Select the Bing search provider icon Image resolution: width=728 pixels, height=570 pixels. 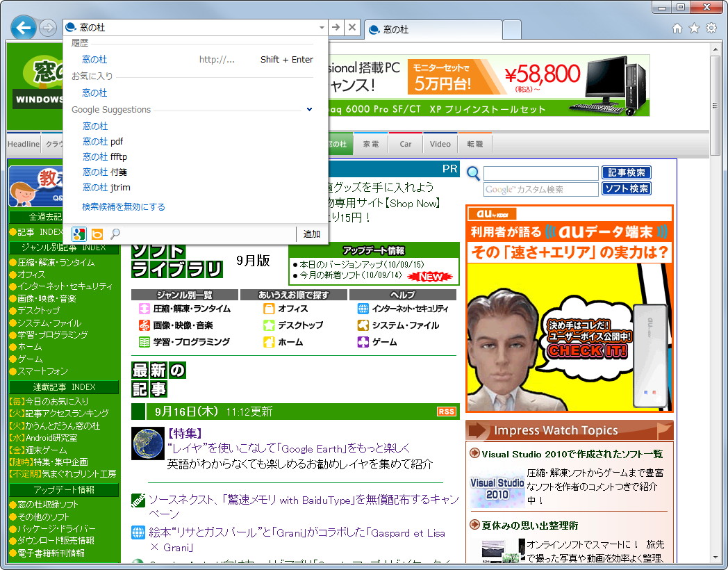point(97,234)
